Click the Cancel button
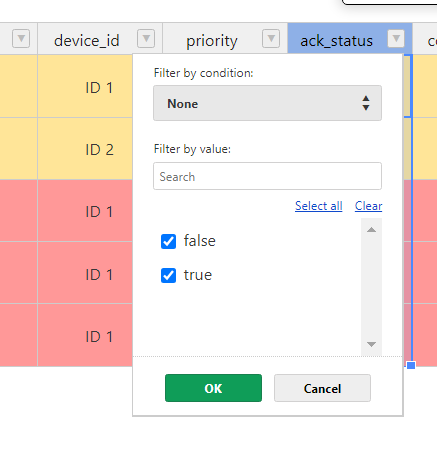Screen dimensions: 437x462 (322, 388)
